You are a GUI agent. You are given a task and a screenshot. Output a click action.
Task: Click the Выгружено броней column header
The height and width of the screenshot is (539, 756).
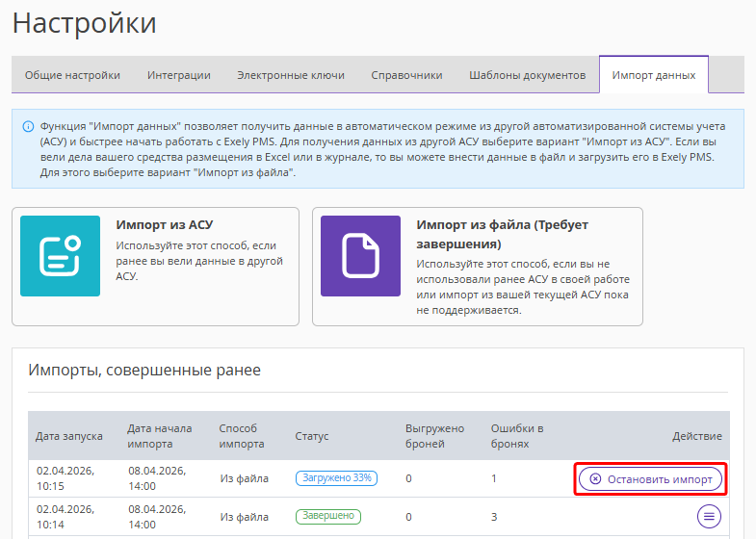(435, 436)
